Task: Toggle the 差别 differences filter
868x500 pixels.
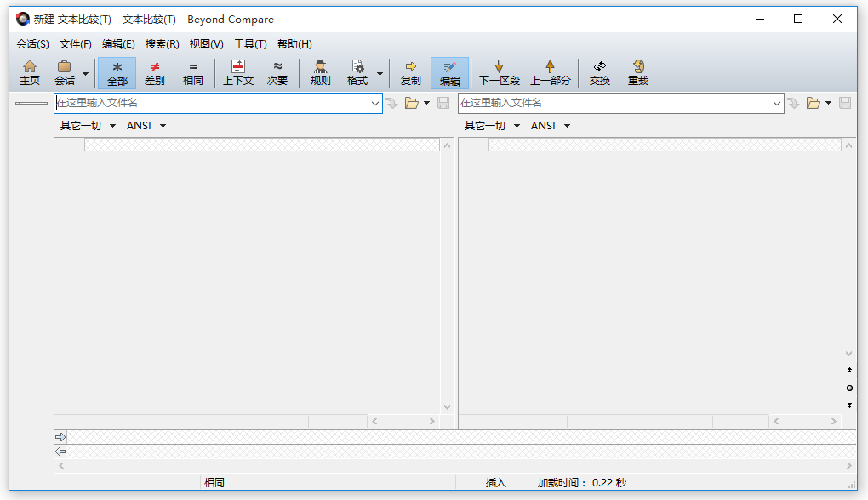Action: [x=154, y=73]
